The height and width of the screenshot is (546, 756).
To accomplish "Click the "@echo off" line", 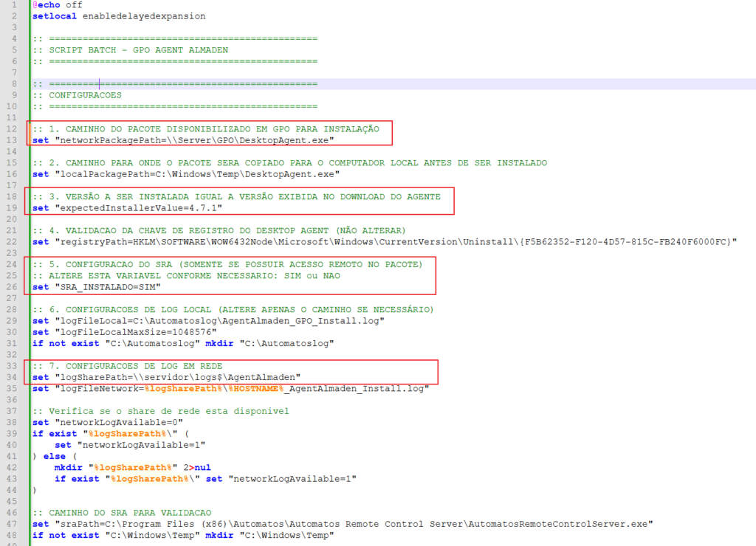I will [x=58, y=5].
